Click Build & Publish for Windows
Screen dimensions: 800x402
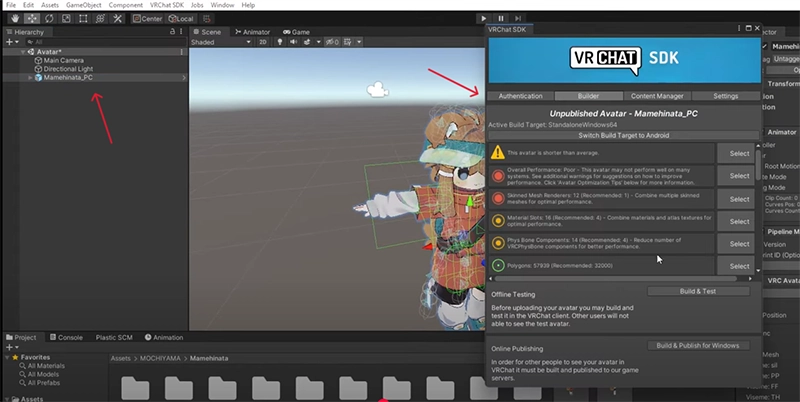[x=698, y=345]
